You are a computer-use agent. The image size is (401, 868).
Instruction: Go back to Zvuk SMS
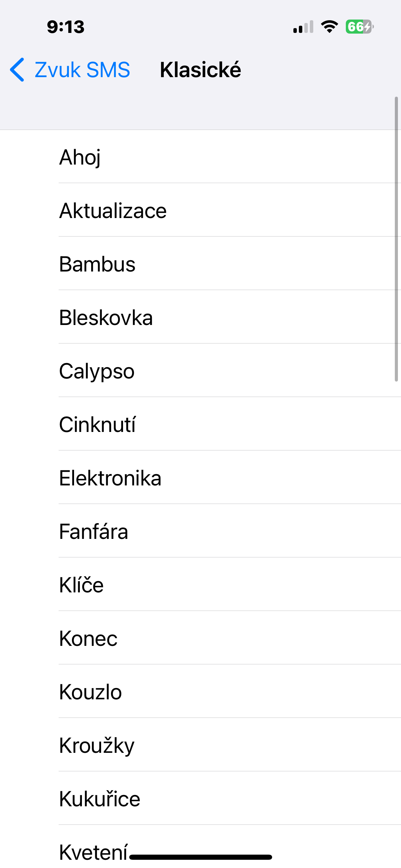(x=82, y=70)
